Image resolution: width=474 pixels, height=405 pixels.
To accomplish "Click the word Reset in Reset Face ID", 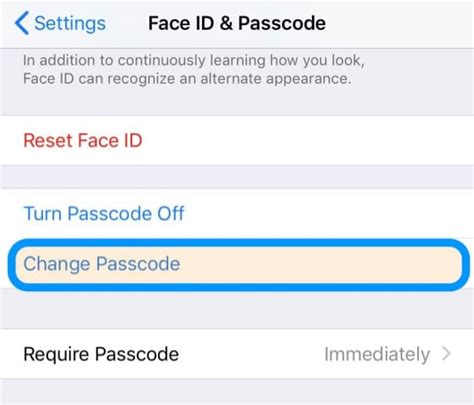I will coord(48,140).
